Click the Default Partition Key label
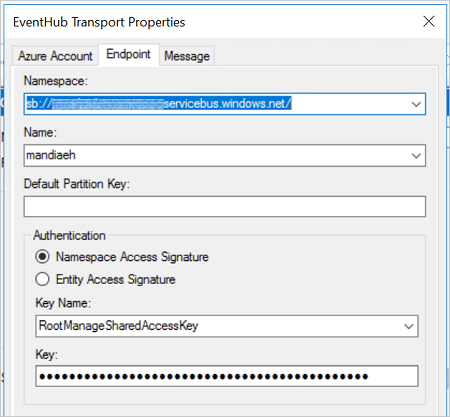This screenshot has height=417, width=450. coord(77,184)
